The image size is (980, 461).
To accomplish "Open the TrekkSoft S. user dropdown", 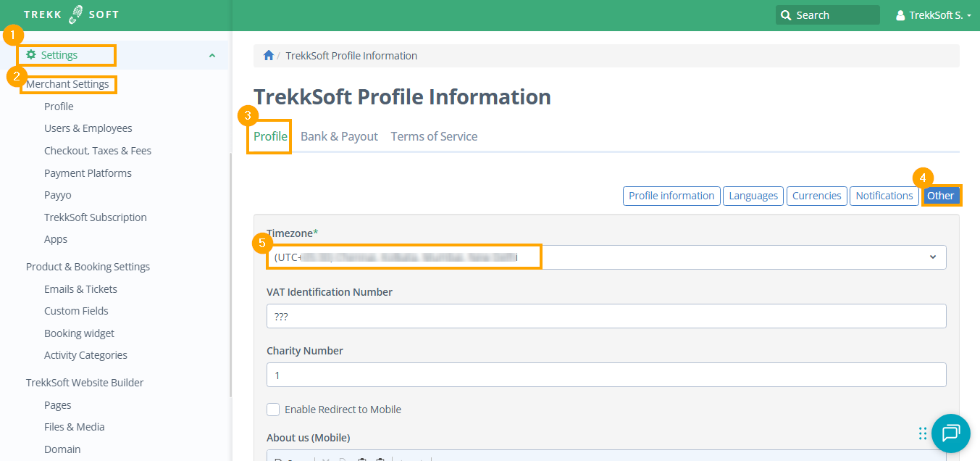I will (x=933, y=15).
